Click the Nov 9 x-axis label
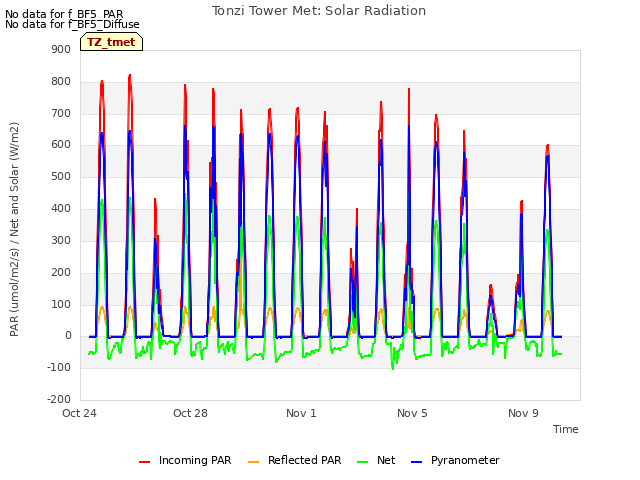This screenshot has width=640, height=480. (x=523, y=413)
